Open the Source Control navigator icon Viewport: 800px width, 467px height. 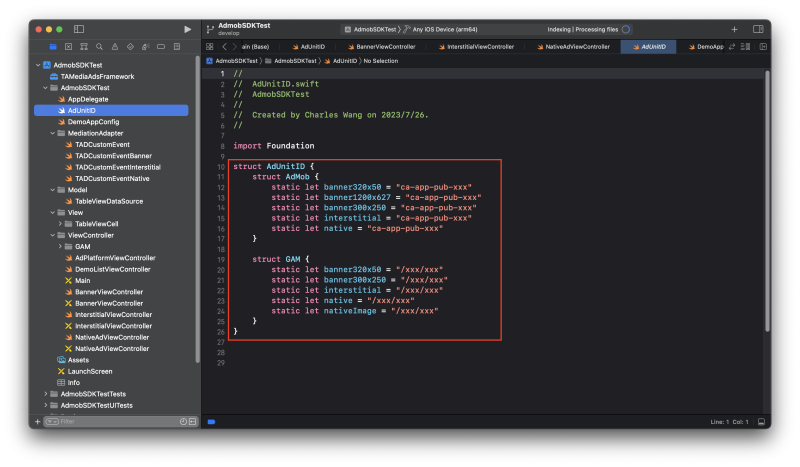click(x=68, y=46)
